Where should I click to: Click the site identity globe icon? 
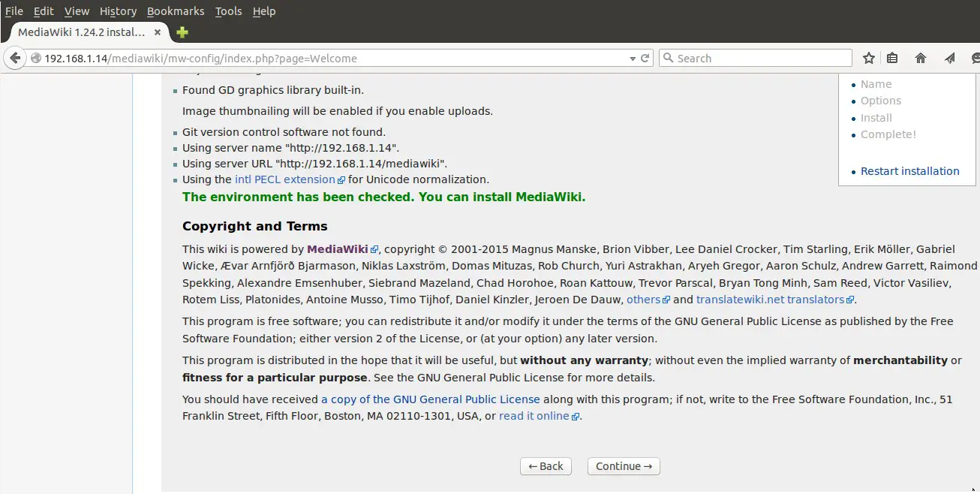pos(35,58)
